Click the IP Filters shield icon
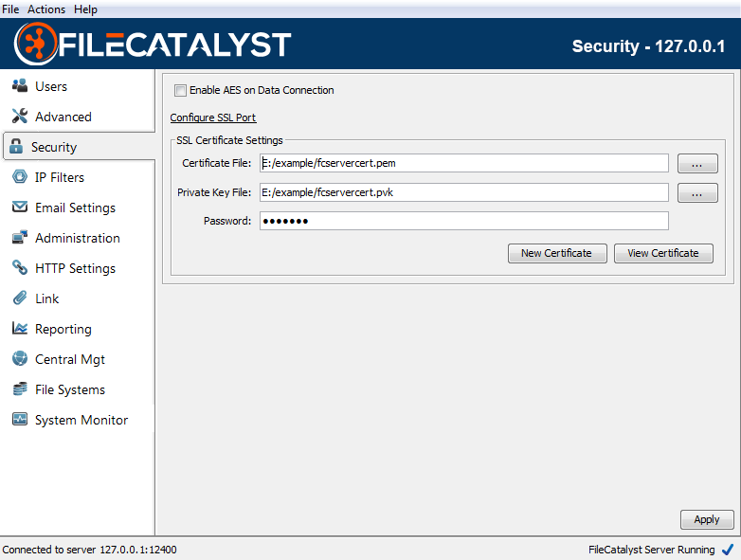 20,177
